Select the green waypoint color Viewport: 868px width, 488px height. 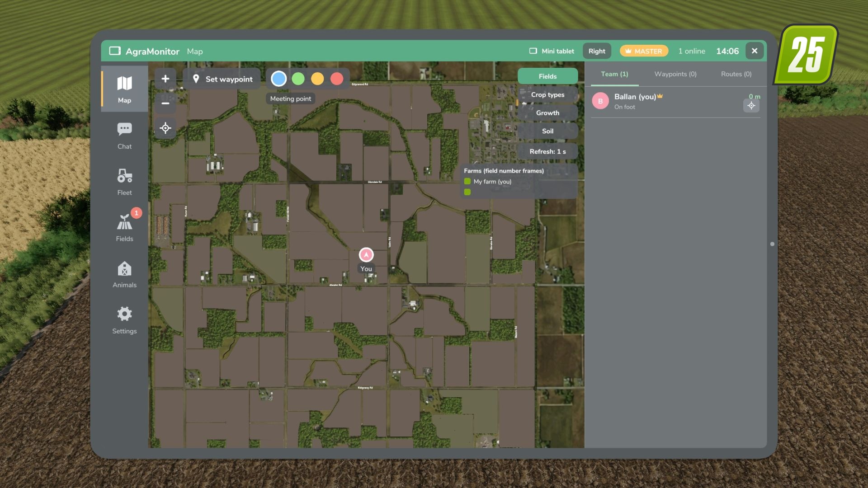pyautogui.click(x=298, y=79)
